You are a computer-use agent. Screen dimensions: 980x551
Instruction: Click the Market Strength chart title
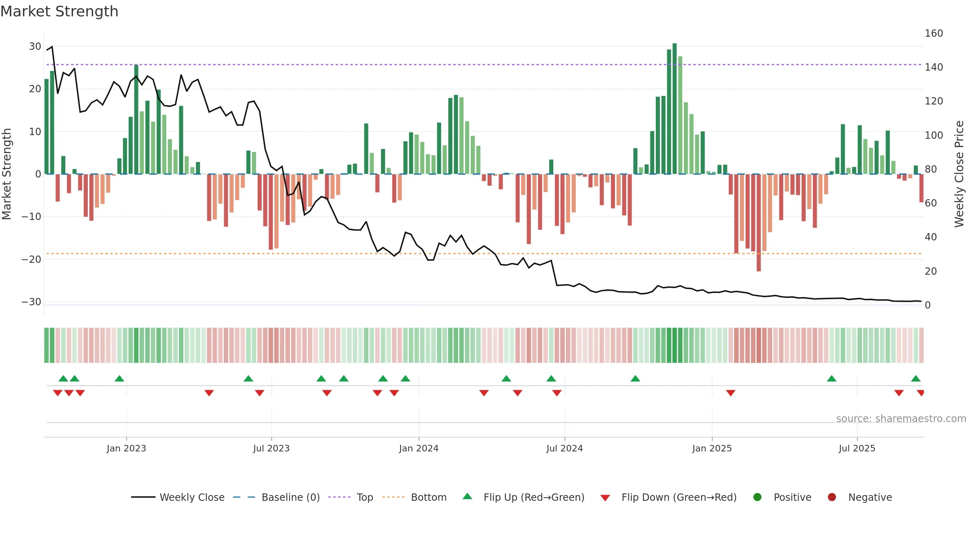pyautogui.click(x=59, y=11)
